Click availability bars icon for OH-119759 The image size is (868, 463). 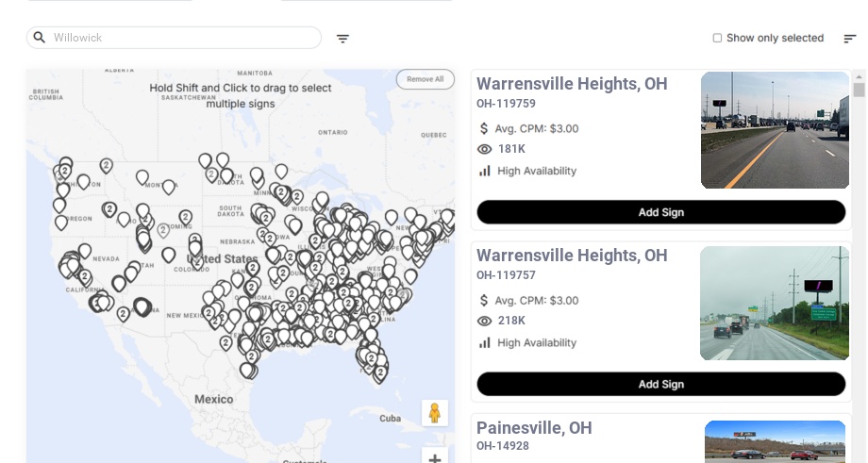click(485, 171)
